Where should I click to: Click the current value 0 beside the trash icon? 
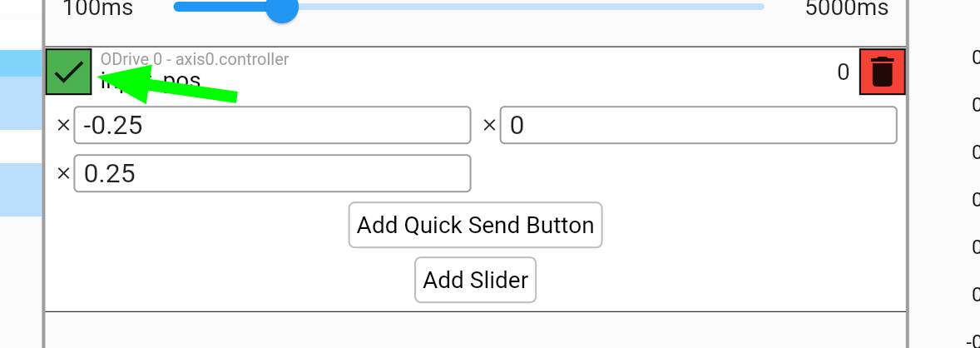pyautogui.click(x=843, y=72)
